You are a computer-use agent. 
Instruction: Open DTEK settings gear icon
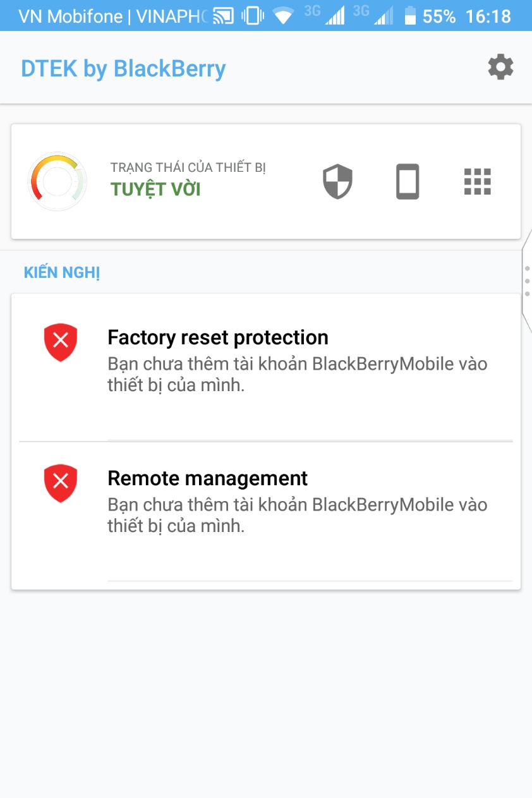point(500,68)
